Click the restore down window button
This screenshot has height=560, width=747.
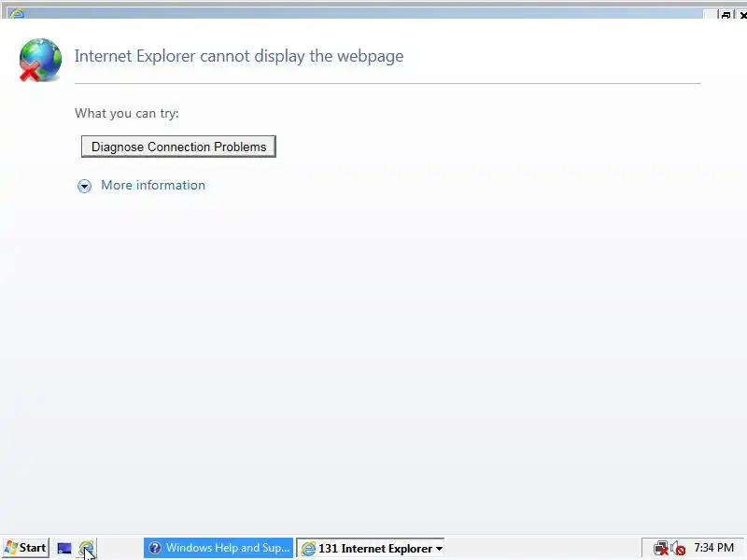[726, 15]
